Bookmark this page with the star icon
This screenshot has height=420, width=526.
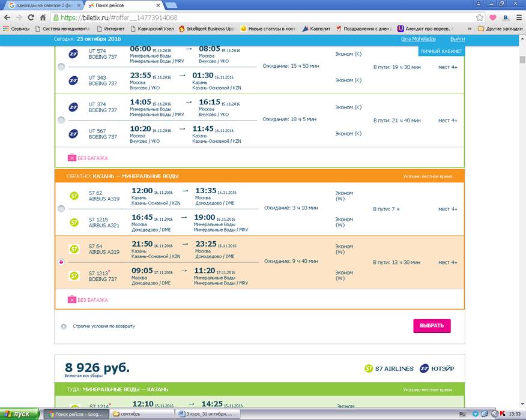click(x=480, y=17)
